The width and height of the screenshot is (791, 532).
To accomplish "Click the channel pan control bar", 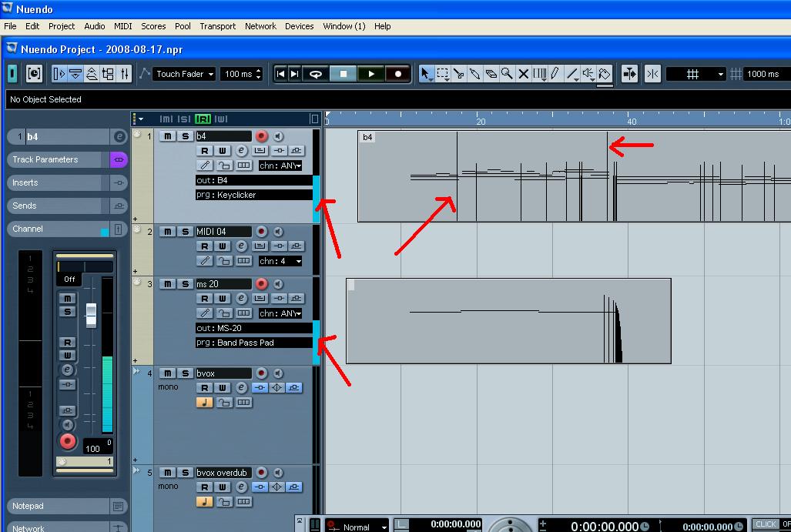I will point(85,266).
